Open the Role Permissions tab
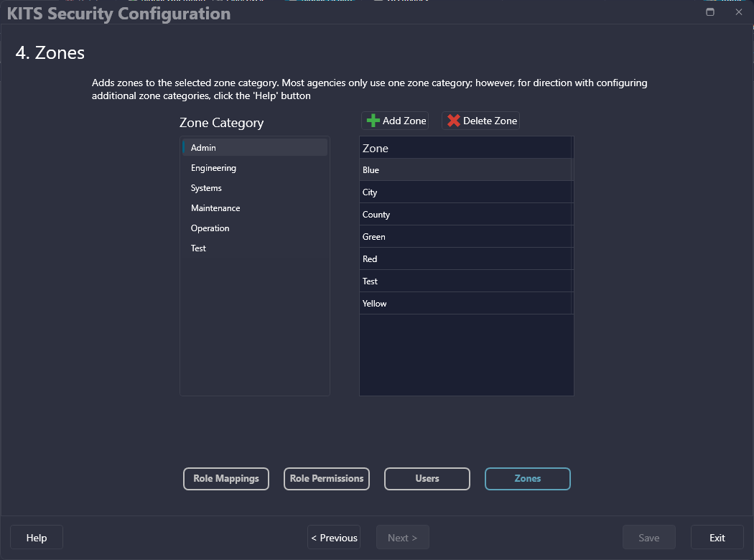 click(x=327, y=479)
